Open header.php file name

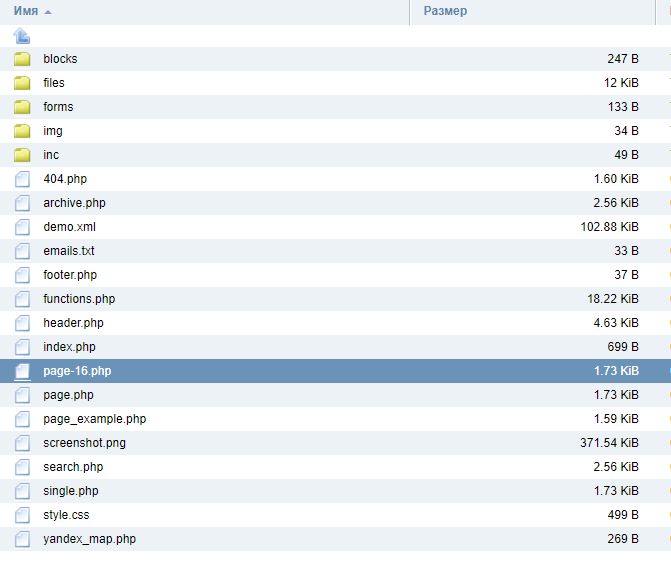pyautogui.click(x=73, y=323)
